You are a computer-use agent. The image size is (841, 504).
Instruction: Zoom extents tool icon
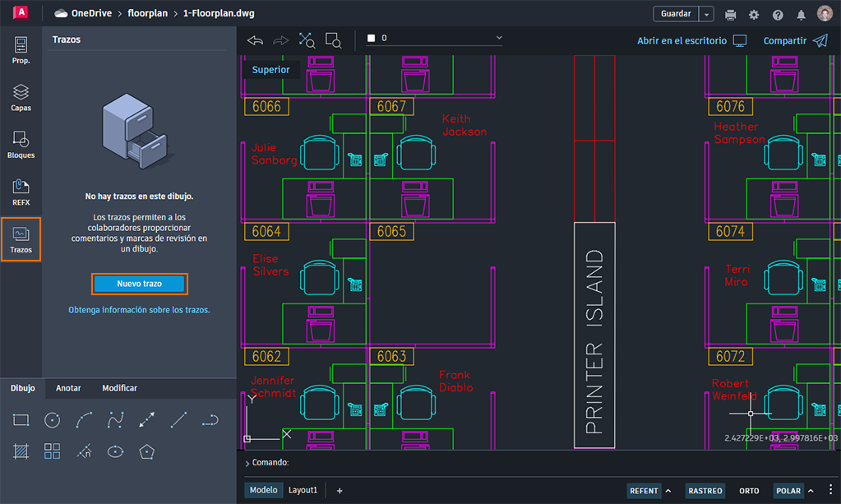(307, 40)
